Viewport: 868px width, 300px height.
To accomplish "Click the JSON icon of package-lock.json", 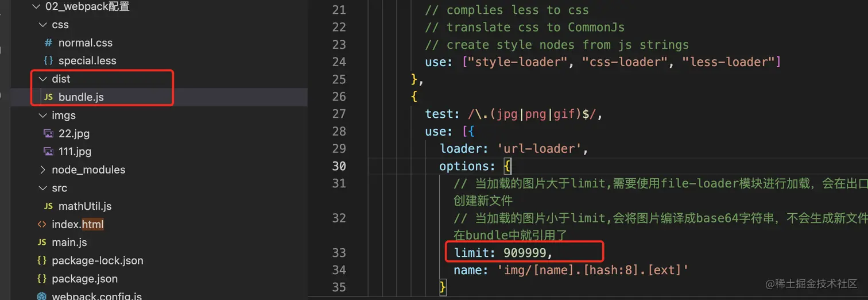I will coord(42,260).
